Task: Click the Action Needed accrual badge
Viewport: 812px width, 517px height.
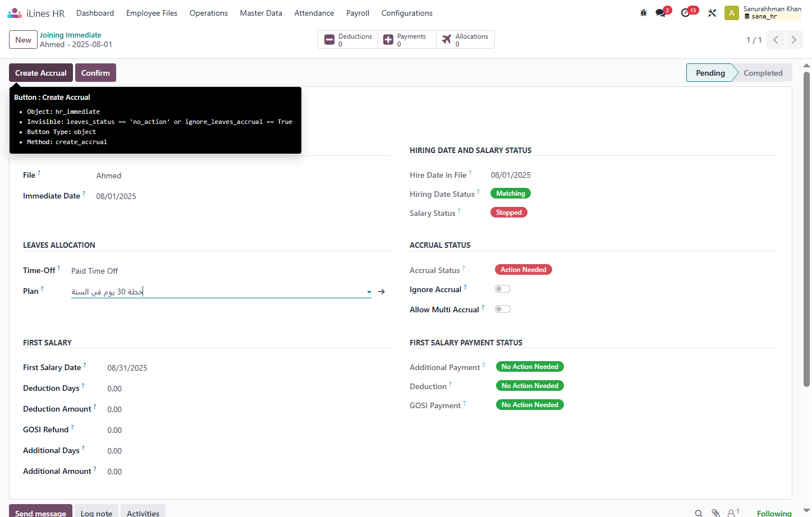Action: pos(524,270)
